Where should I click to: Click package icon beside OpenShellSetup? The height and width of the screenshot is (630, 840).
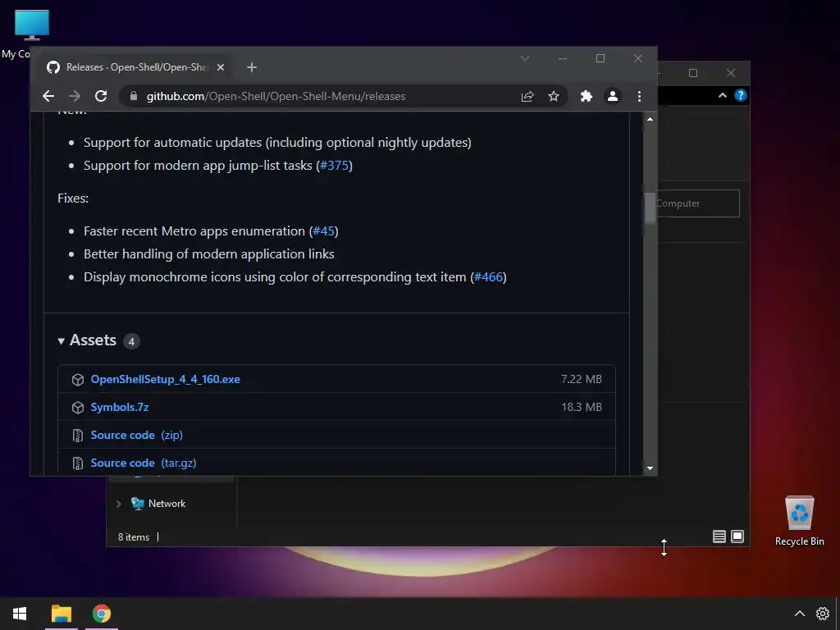click(78, 380)
